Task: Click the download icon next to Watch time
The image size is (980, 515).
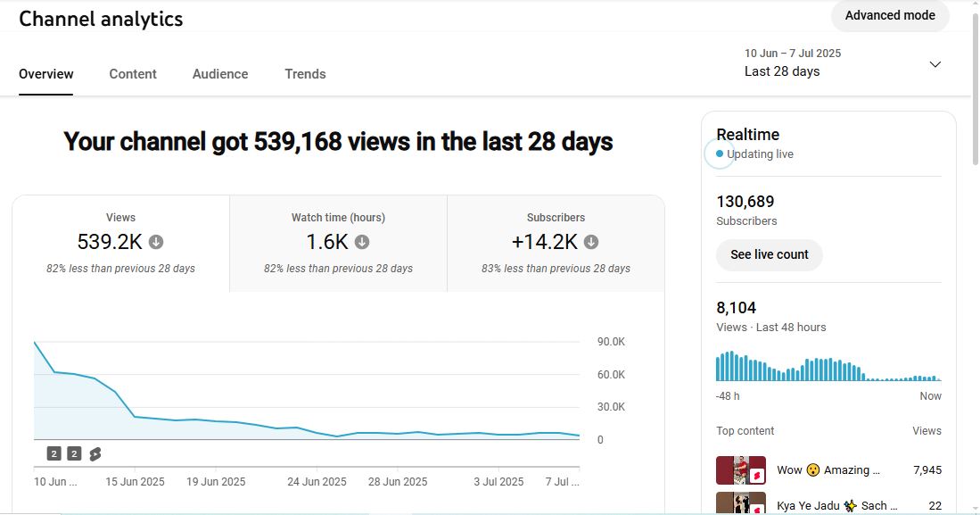Action: click(x=362, y=241)
